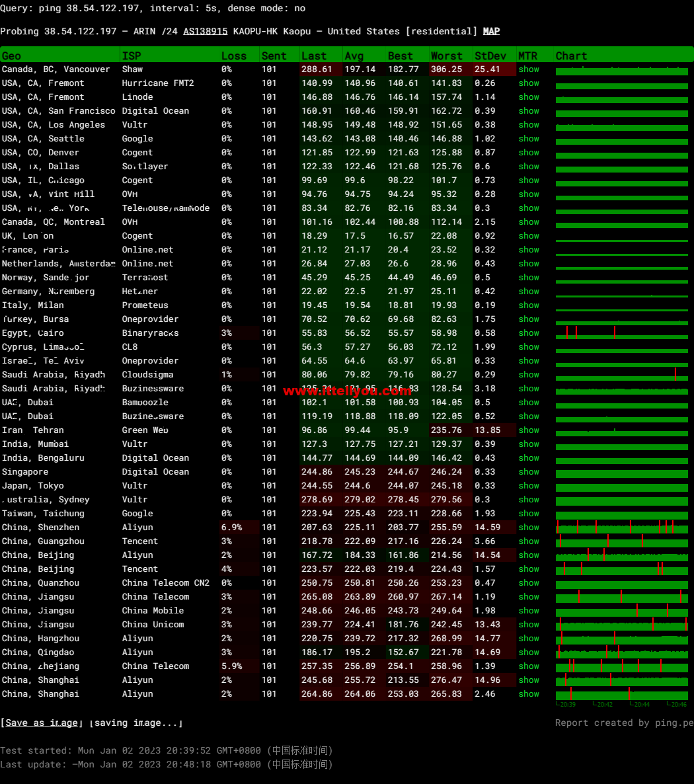
Task: Show MTR for Dallas Softlayer row
Action: pos(529,167)
